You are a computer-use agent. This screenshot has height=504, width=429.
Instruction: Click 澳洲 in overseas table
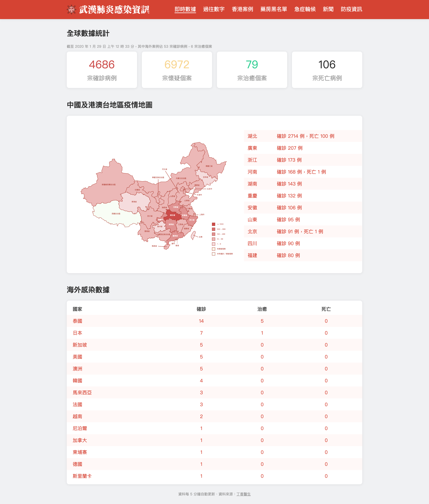coord(78,369)
